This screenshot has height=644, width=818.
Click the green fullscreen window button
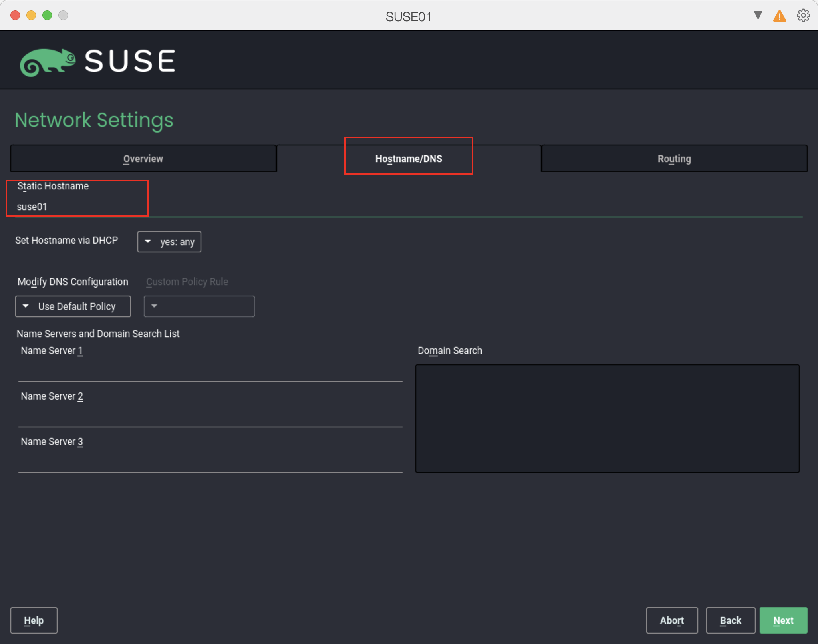coord(47,15)
